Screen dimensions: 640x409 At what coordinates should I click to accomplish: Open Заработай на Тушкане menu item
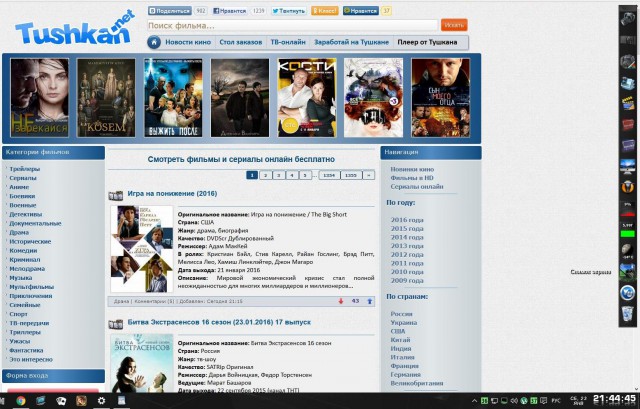(x=351, y=42)
